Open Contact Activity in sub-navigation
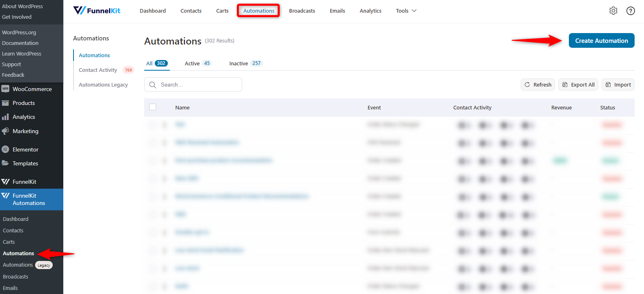The image size is (644, 294). point(98,70)
